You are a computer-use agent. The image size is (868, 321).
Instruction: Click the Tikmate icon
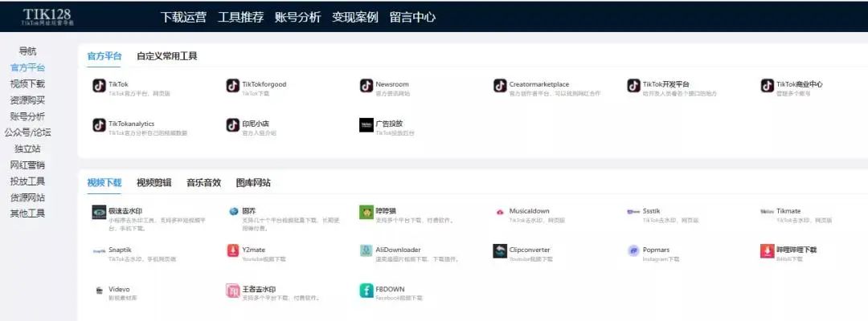[767, 212]
